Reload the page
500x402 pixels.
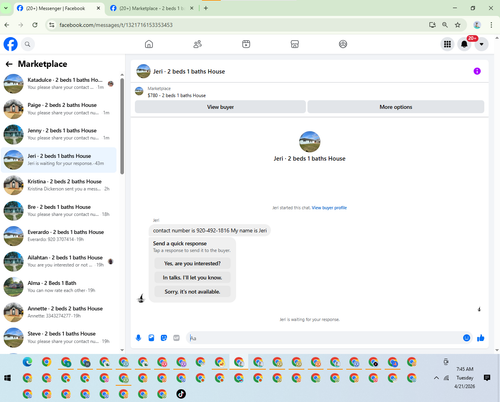pos(35,25)
